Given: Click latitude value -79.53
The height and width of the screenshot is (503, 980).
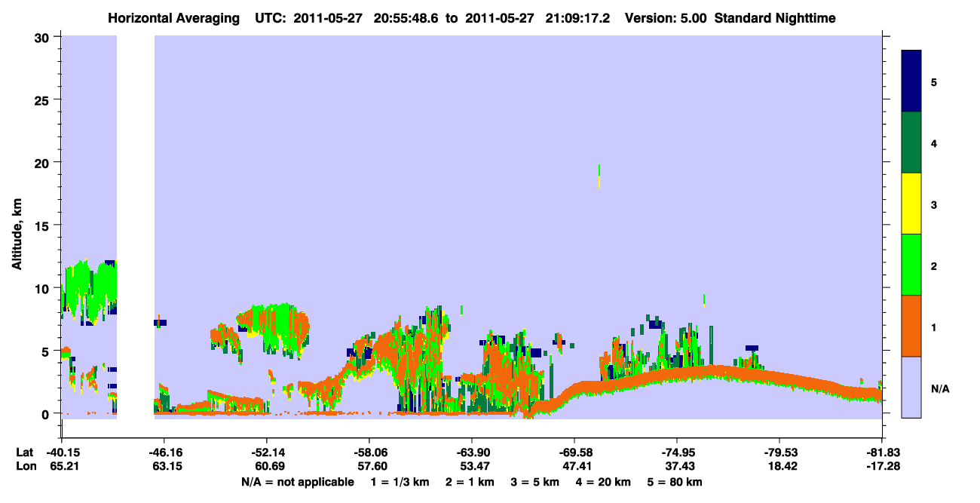Looking at the screenshot, I should pos(779,452).
